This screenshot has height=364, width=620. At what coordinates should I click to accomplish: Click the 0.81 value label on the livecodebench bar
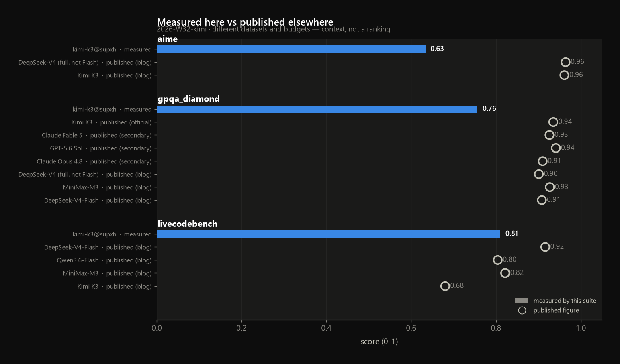tap(512, 234)
